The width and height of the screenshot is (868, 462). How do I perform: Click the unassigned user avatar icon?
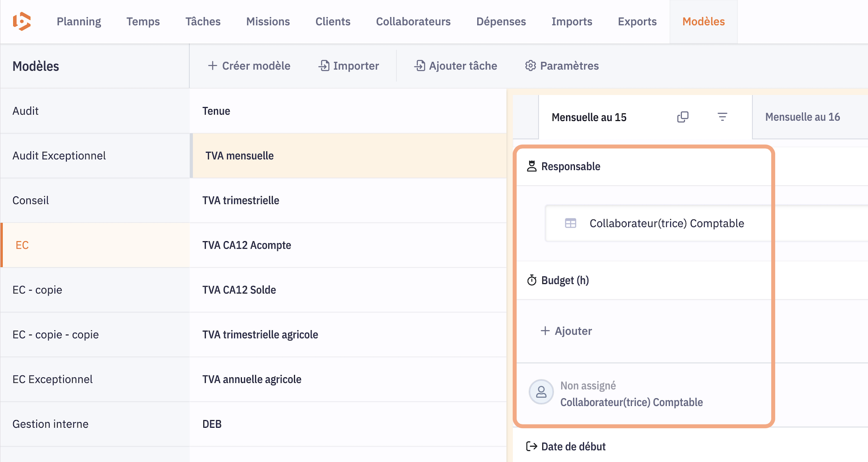pos(541,392)
